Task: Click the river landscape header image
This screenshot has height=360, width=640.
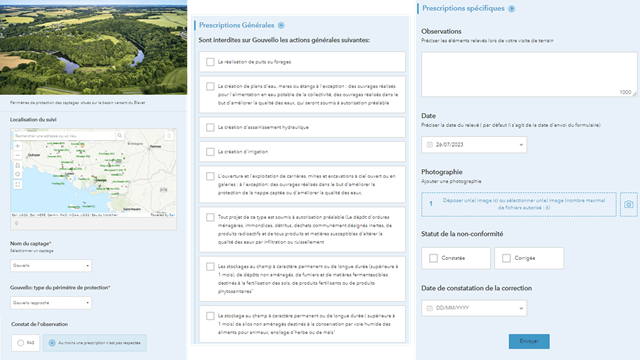Action: click(x=93, y=47)
